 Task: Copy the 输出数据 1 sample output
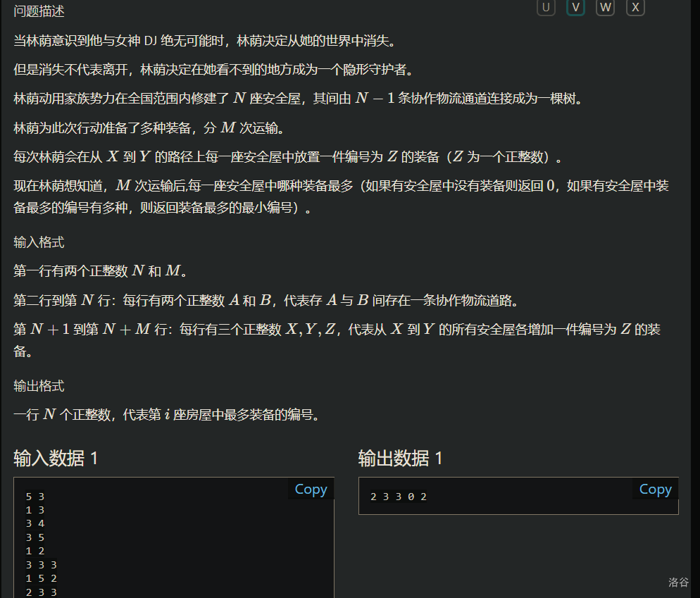(655, 490)
